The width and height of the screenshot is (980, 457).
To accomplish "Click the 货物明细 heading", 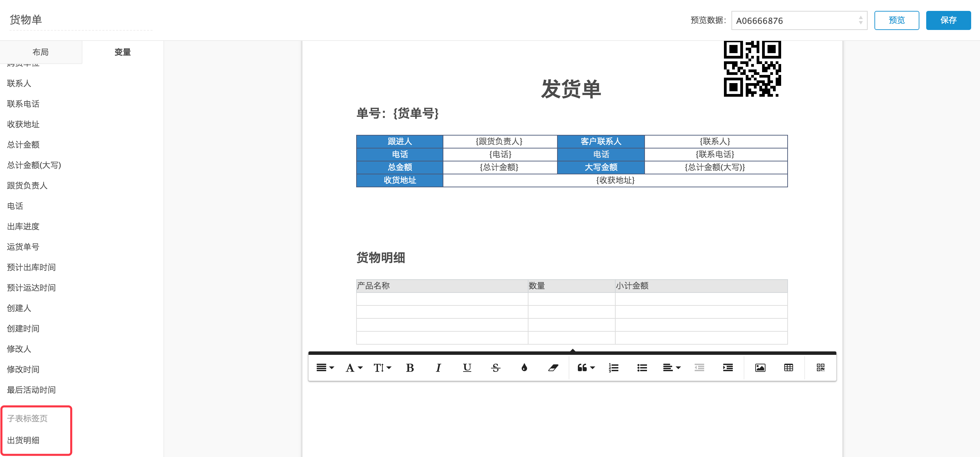I will pos(381,258).
